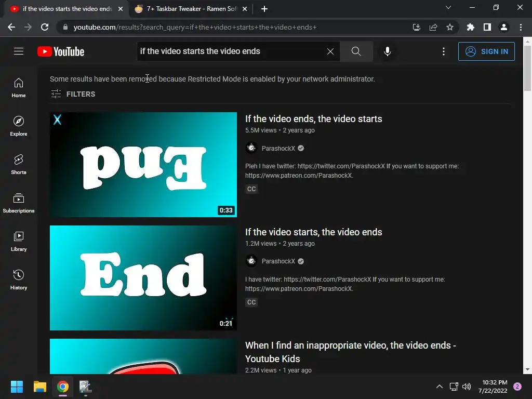Open the Windows Start menu

click(x=17, y=387)
